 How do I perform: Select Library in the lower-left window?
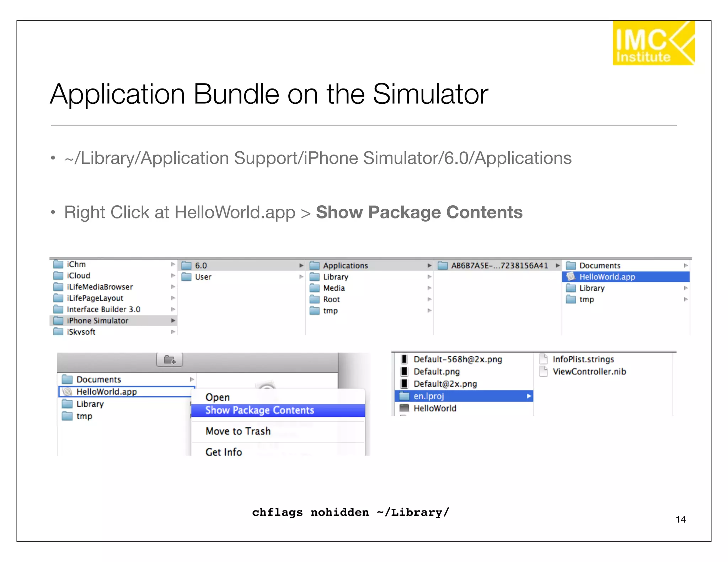click(125, 404)
